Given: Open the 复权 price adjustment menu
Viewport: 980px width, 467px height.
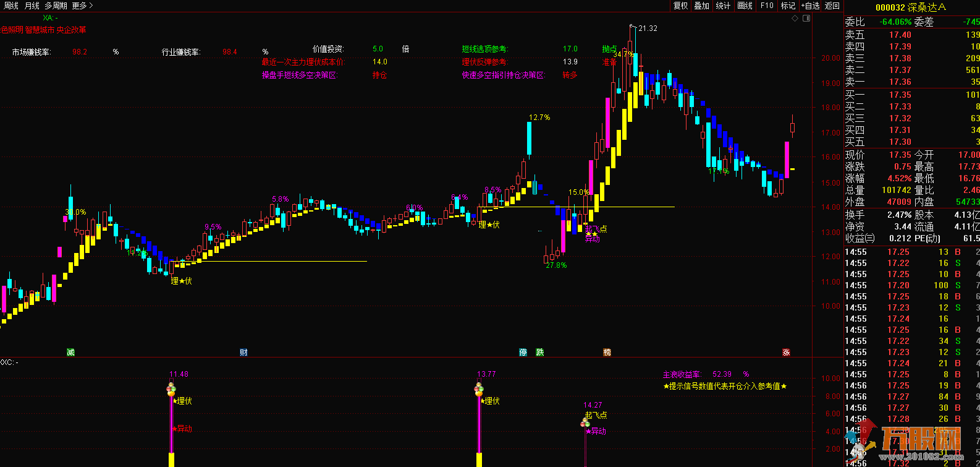Looking at the screenshot, I should [x=680, y=6].
